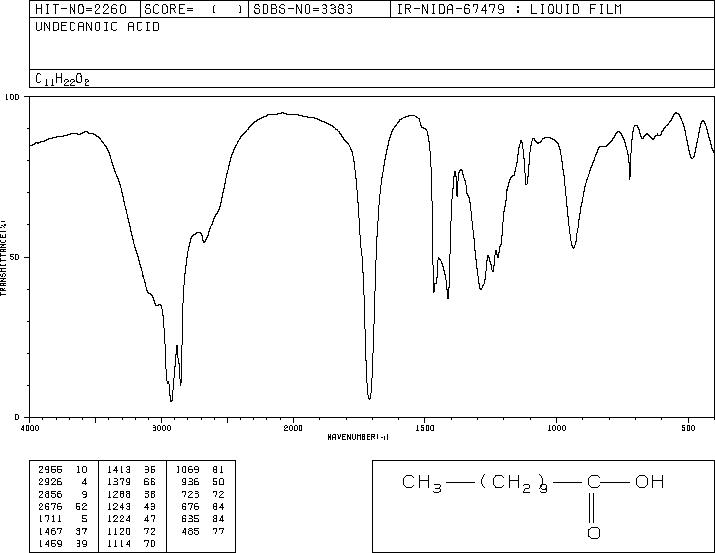Select peak table entry 1288
Image resolution: width=715 pixels, height=553 pixels.
(x=119, y=494)
